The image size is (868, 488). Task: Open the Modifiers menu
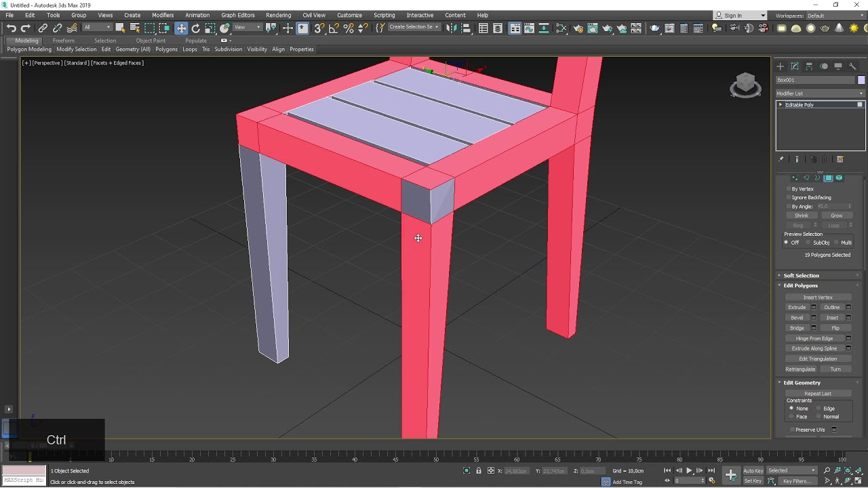pyautogui.click(x=163, y=15)
